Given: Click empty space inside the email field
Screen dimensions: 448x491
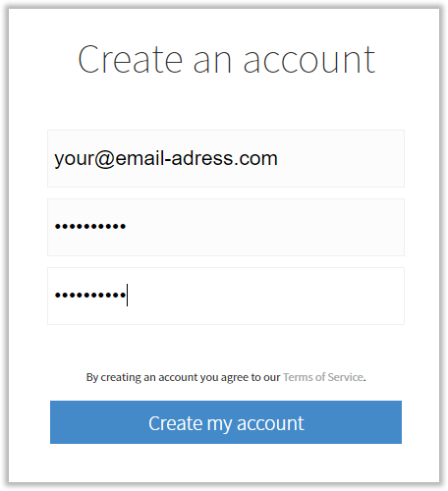Looking at the screenshot, I should click(x=341, y=158).
